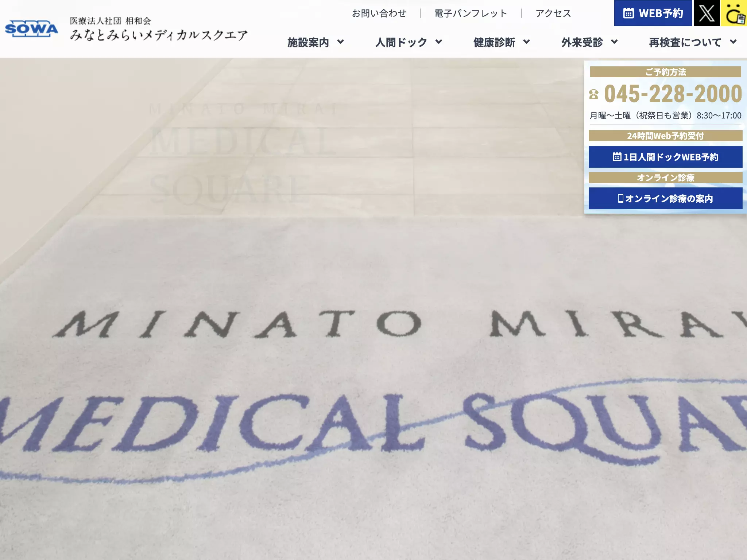Screen dimensions: 747x560
Task: Open the 施設案内 menu item
Action: (x=308, y=42)
